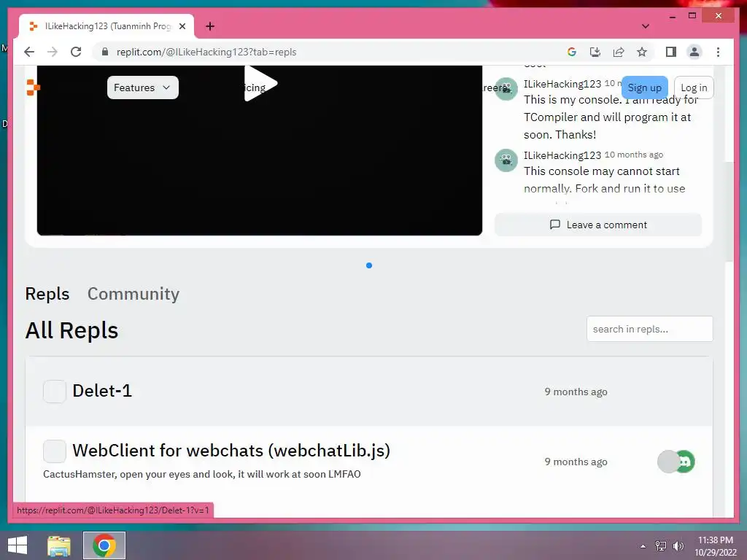Show hidden tray icons

(x=643, y=545)
